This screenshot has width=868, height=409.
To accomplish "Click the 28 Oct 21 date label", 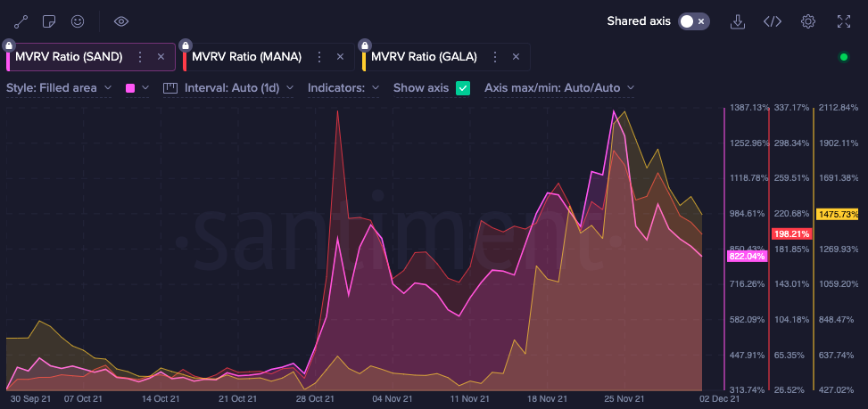I will pyautogui.click(x=316, y=398).
